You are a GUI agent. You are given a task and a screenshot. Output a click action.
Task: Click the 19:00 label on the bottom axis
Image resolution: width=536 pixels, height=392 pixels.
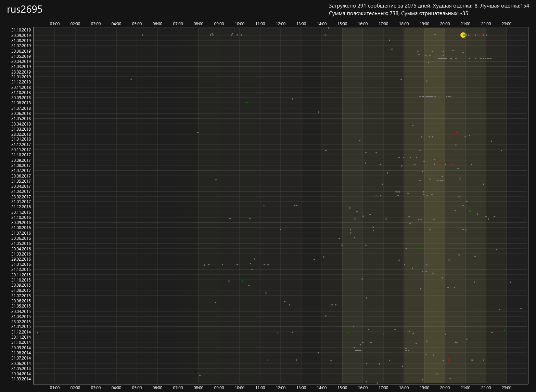click(424, 388)
